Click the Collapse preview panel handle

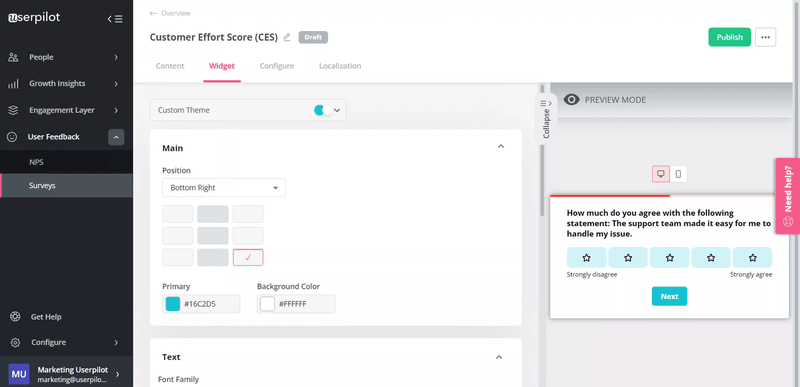546,118
